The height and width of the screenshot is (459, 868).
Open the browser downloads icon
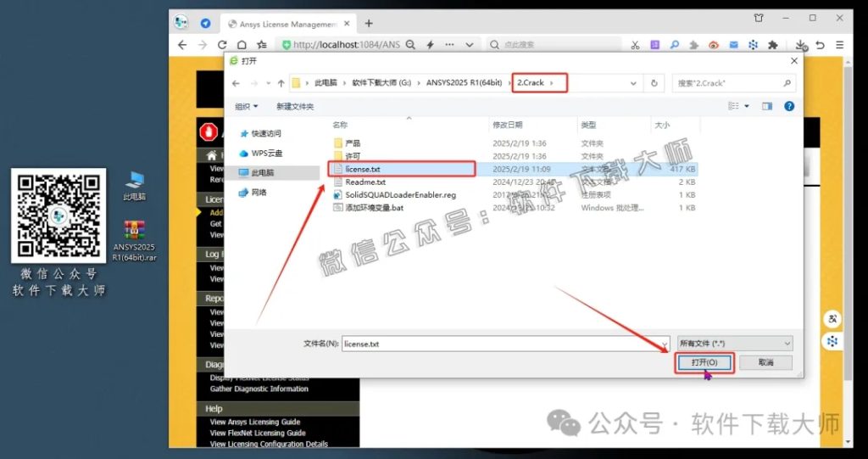pyautogui.click(x=801, y=46)
